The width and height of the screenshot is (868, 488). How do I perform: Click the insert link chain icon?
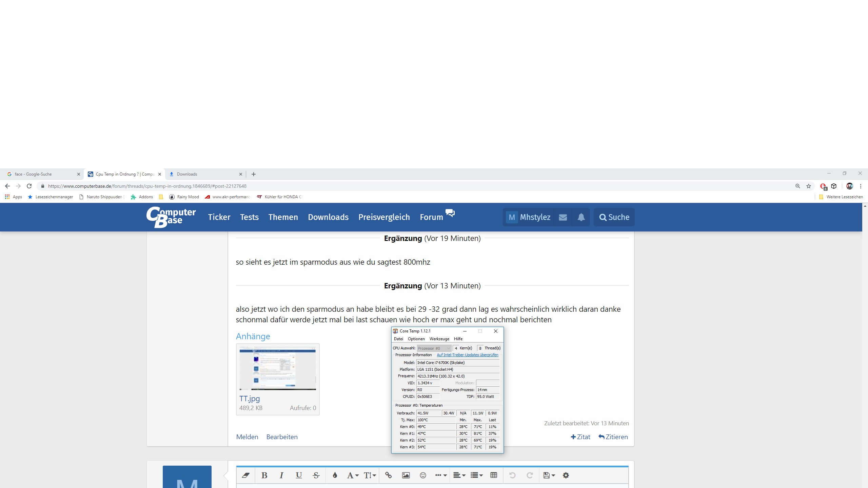point(389,475)
